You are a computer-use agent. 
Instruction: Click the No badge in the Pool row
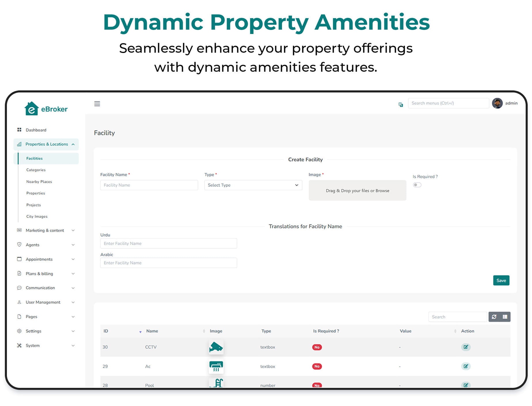[x=317, y=385]
